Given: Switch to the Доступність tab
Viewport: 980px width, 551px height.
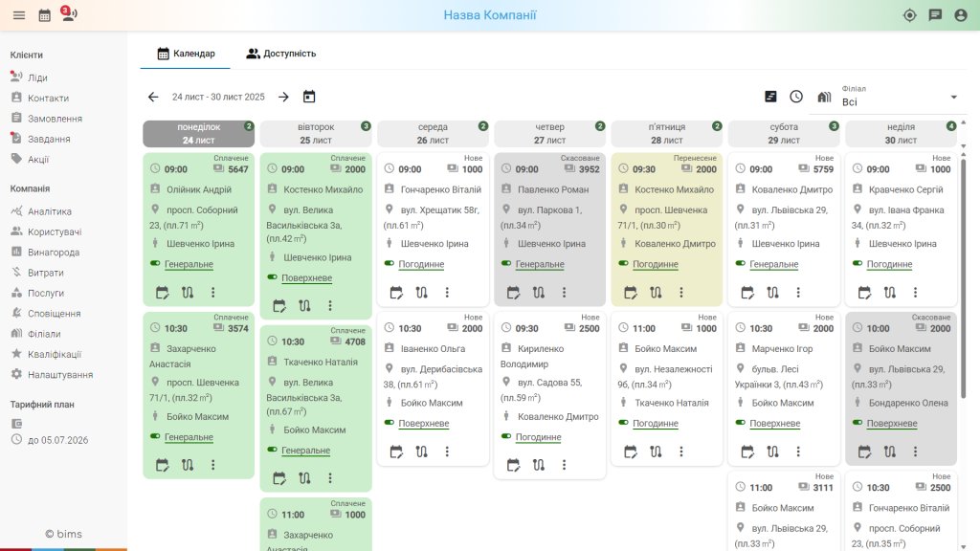Looking at the screenshot, I should [280, 54].
